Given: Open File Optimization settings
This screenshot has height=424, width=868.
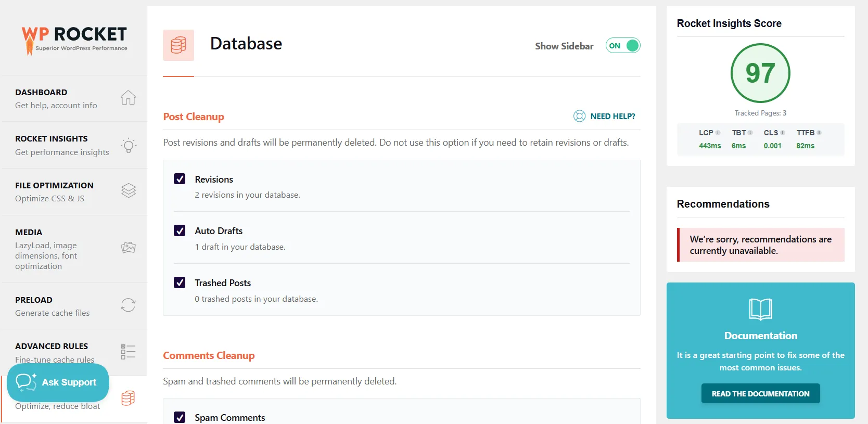Looking at the screenshot, I should point(74,191).
